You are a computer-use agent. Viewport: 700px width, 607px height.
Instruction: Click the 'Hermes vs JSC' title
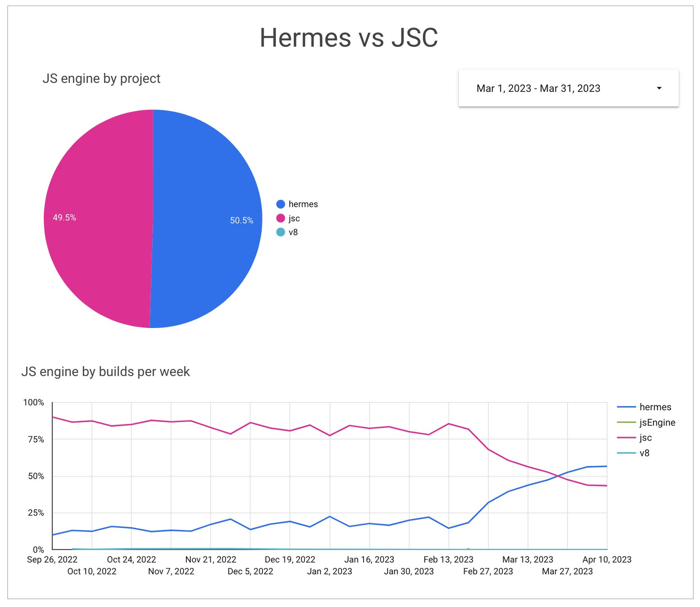click(349, 37)
